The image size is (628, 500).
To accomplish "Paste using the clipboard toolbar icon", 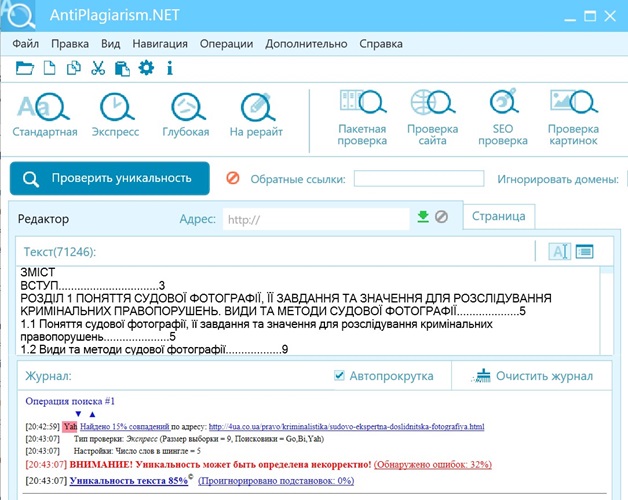I will (122, 68).
